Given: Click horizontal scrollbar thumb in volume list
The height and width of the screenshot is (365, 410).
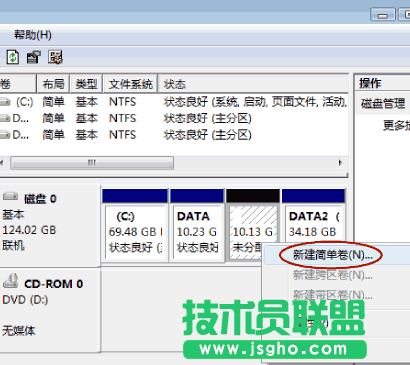Looking at the screenshot, I should pyautogui.click(x=92, y=163).
